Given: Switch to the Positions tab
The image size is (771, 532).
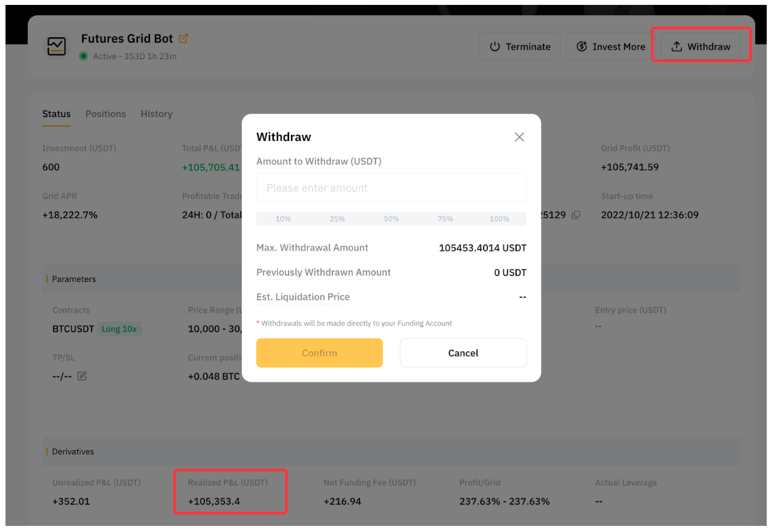Looking at the screenshot, I should coord(106,114).
